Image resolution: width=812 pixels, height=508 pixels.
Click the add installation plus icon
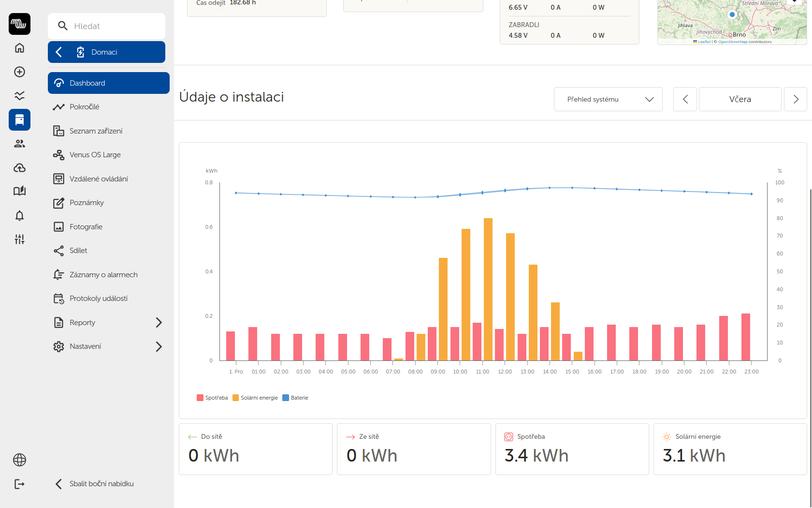[x=19, y=72]
